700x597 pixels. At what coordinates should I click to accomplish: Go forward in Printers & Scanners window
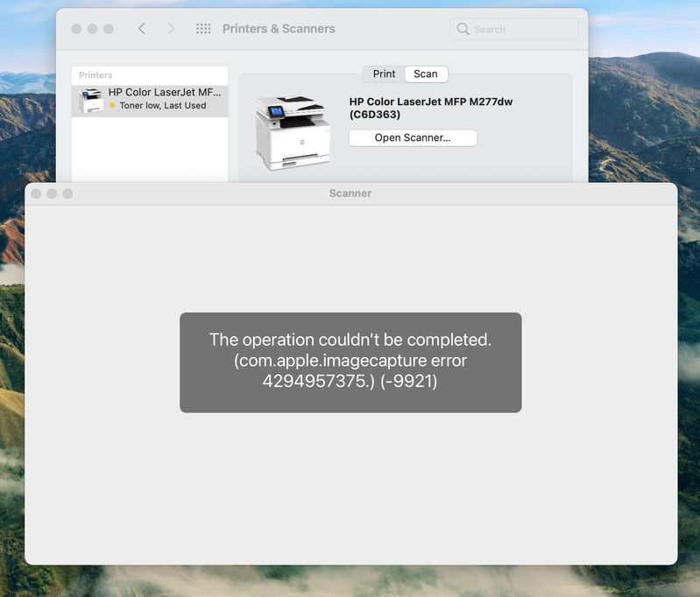(171, 29)
